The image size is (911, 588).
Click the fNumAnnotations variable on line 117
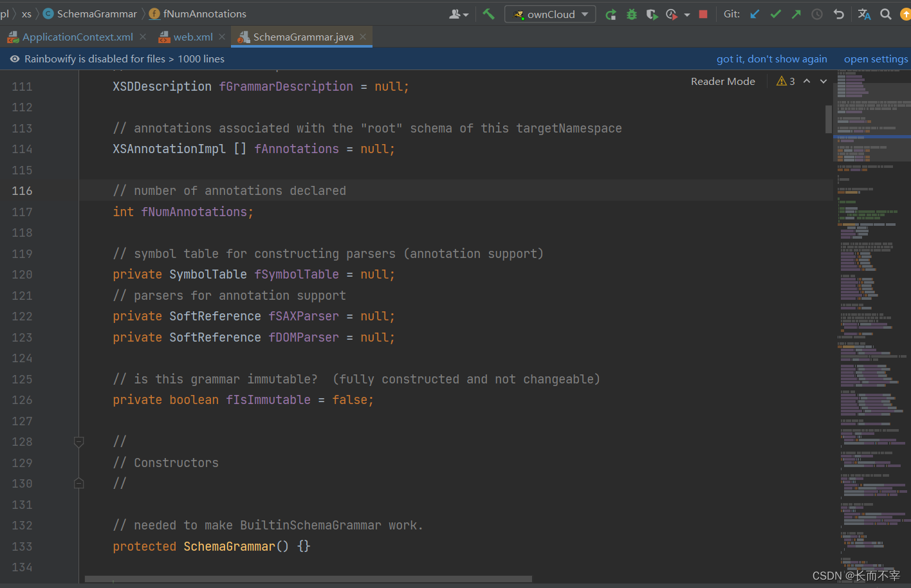tap(194, 212)
